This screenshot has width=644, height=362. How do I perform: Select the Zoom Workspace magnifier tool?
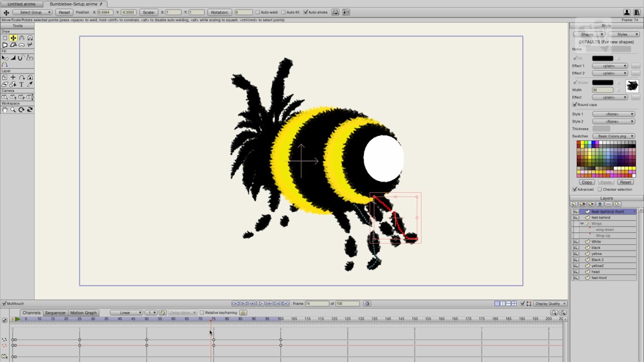(13, 110)
